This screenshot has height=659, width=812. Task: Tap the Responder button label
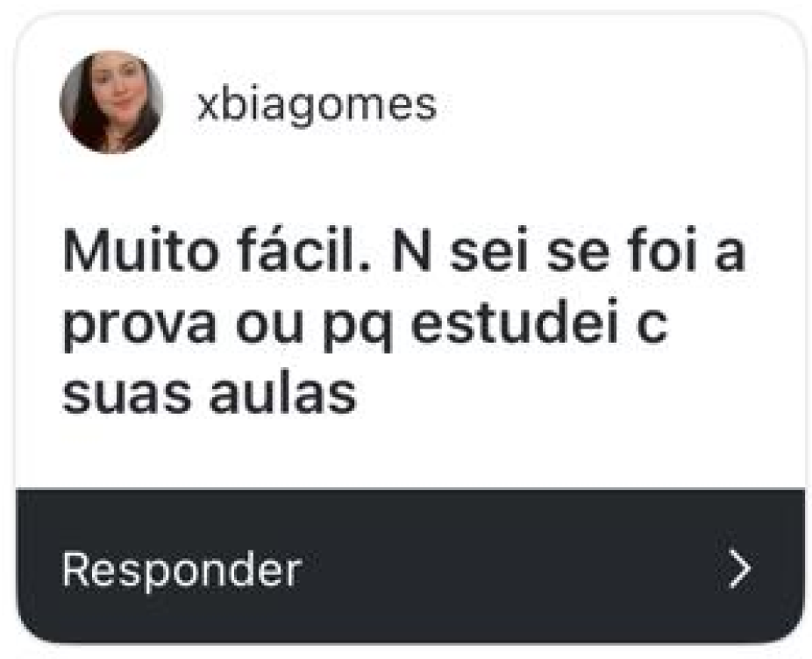[x=182, y=570]
